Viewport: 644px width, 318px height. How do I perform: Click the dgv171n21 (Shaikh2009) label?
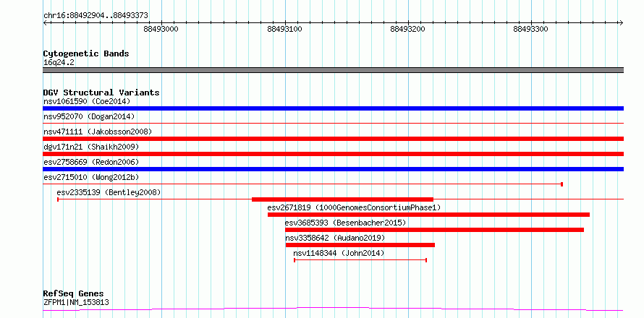pos(91,147)
